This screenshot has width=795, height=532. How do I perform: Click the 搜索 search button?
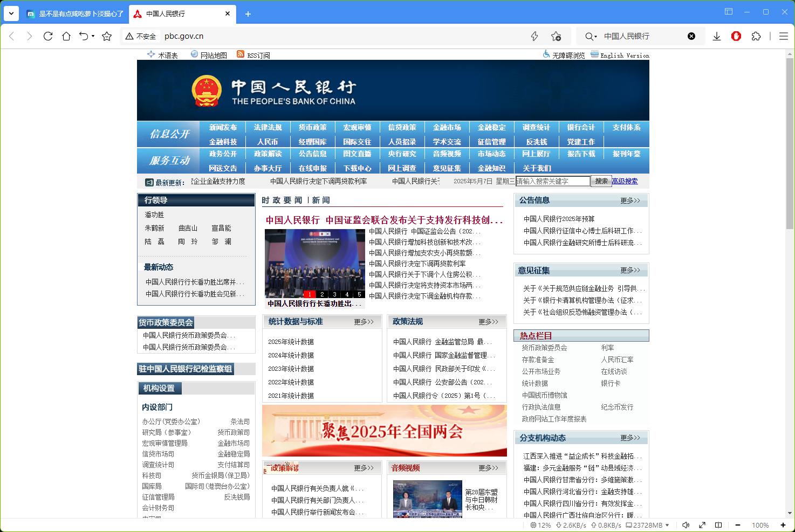[601, 181]
